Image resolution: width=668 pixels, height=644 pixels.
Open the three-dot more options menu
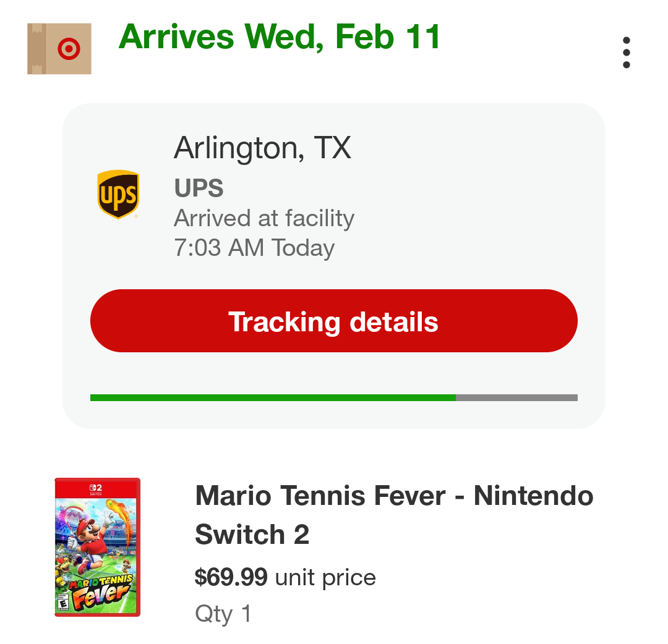[626, 53]
